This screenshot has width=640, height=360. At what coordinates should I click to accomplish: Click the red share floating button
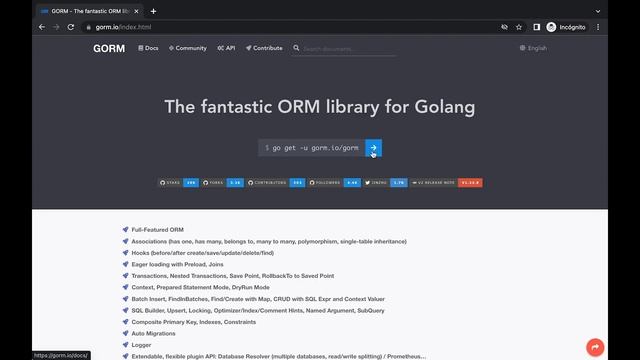click(595, 347)
